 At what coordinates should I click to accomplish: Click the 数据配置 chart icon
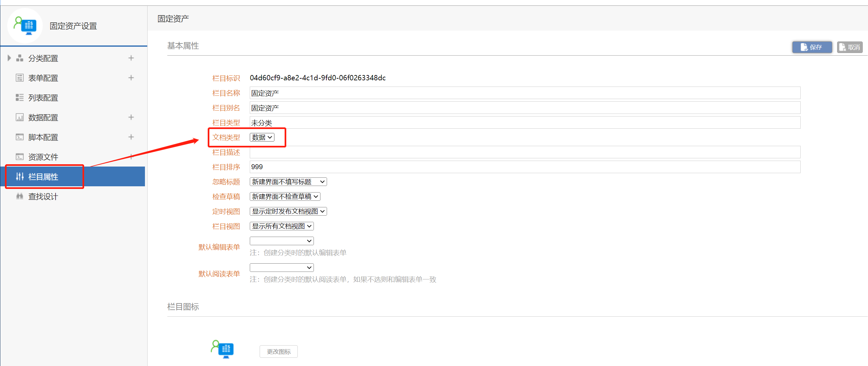pyautogui.click(x=19, y=118)
